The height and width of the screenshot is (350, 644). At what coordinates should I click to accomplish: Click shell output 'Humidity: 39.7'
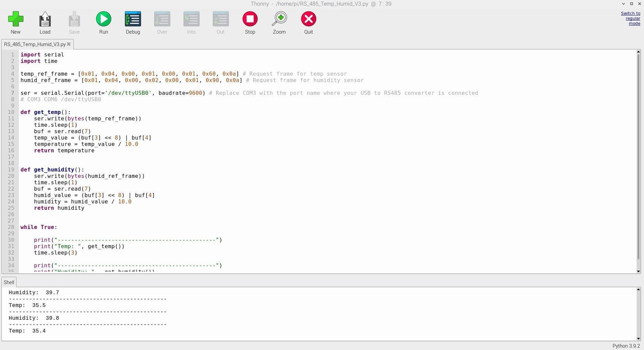pyautogui.click(x=34, y=293)
